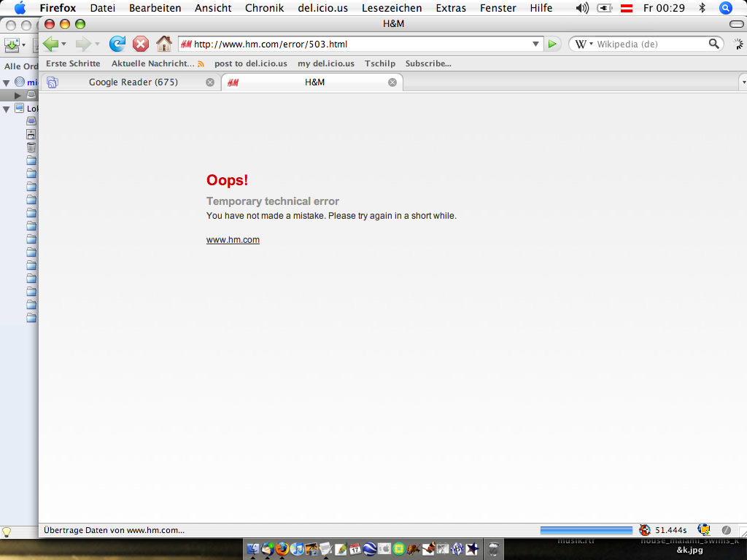Open the URL history dropdown arrow
This screenshot has height=560, width=747.
pyautogui.click(x=536, y=44)
